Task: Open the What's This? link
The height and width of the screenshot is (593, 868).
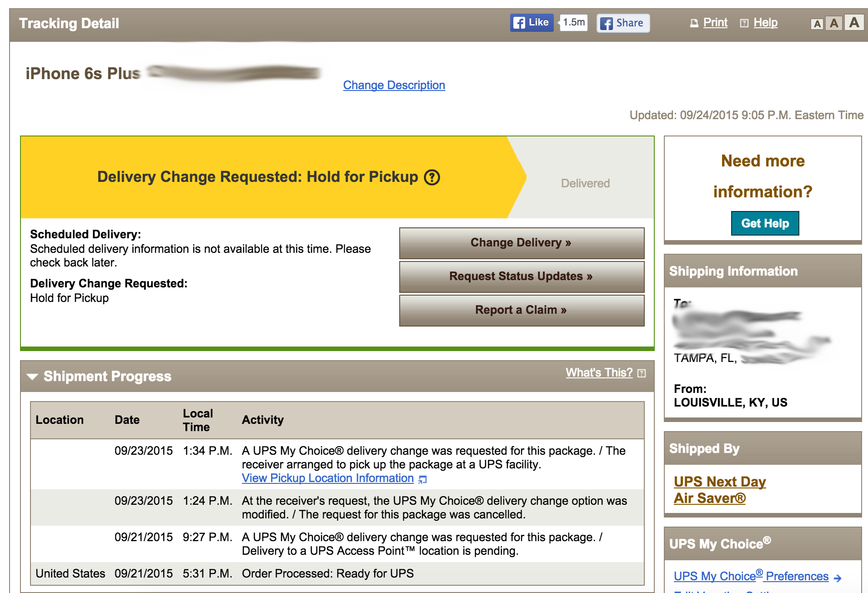Action: click(x=599, y=373)
